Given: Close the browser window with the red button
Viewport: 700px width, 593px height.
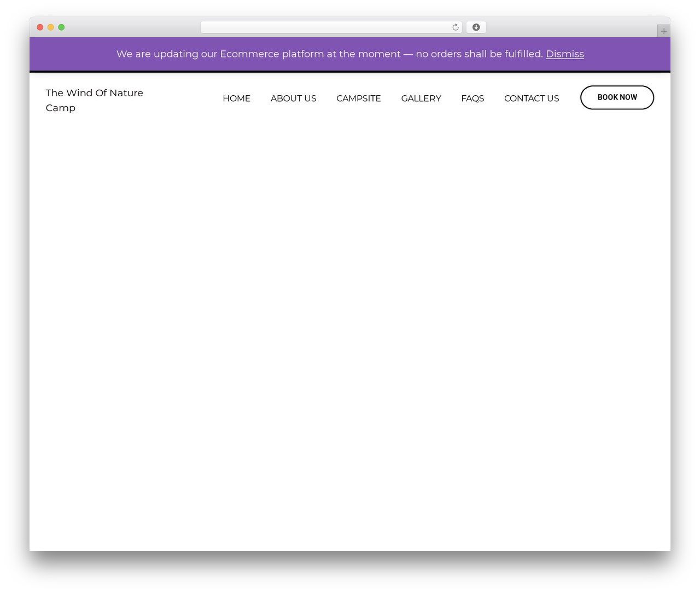Looking at the screenshot, I should (40, 27).
